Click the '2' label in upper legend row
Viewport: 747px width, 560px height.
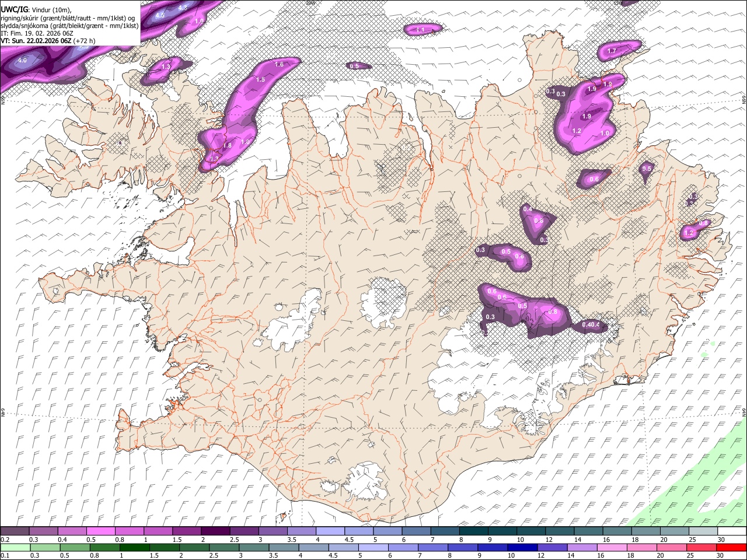pos(203,540)
